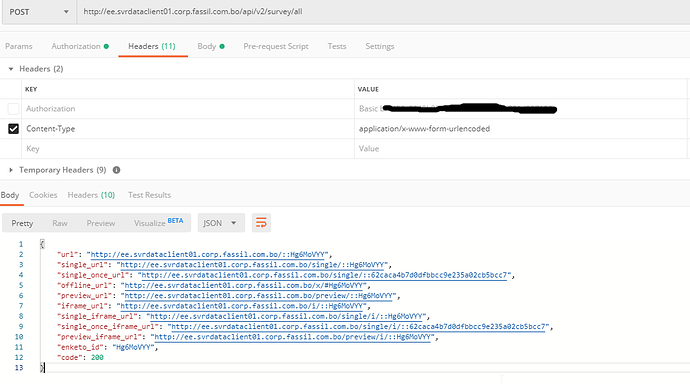
Task: Open the response Cookies tab
Action: 43,195
